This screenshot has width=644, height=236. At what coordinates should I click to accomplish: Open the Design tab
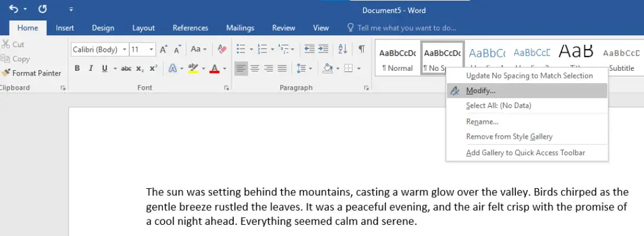pyautogui.click(x=103, y=28)
